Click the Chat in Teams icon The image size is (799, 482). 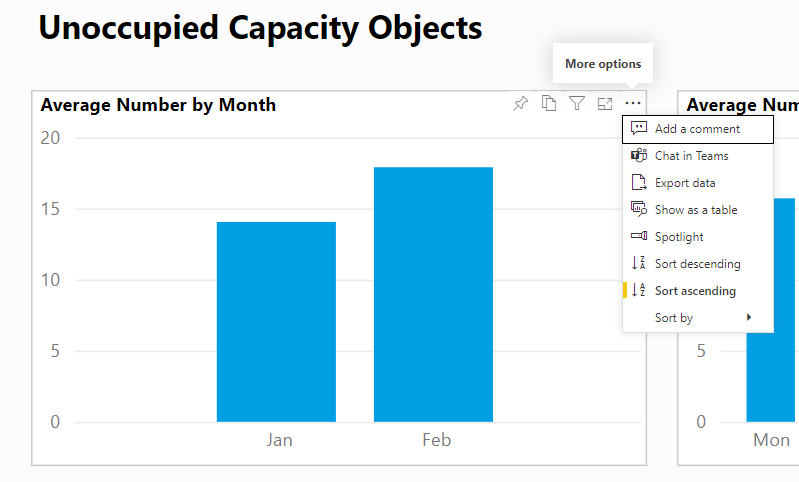pyautogui.click(x=640, y=156)
